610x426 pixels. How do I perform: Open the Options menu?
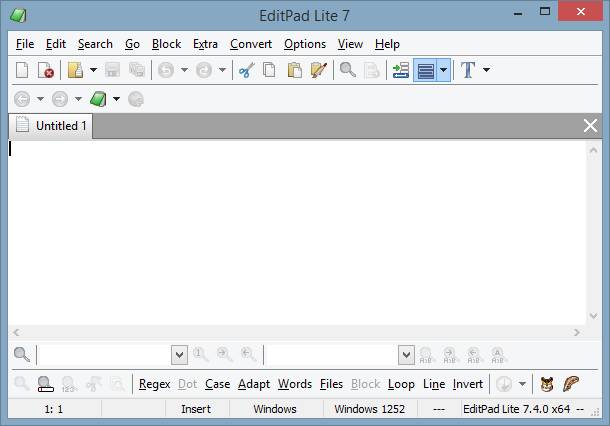pyautogui.click(x=305, y=44)
